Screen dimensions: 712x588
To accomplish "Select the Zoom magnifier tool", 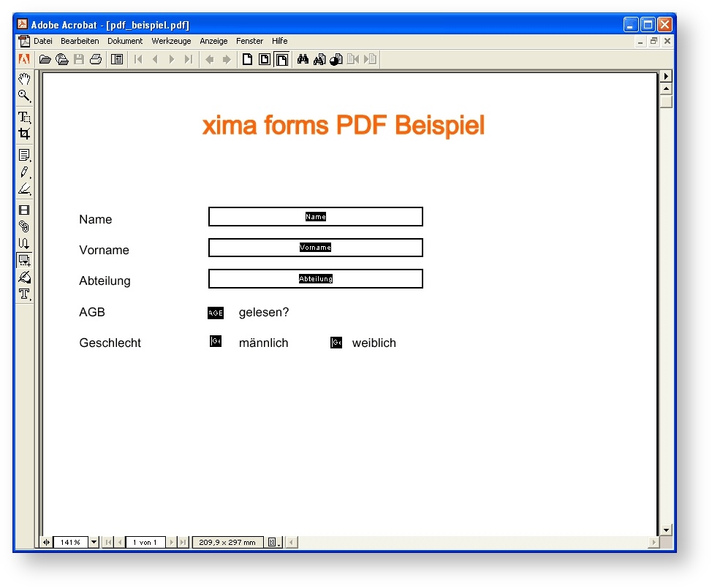I will [x=24, y=96].
